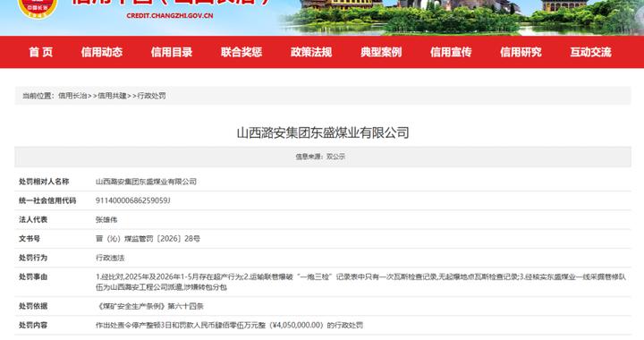Go to 互动交流 section
Viewport: 644px width, 340px height.
(x=590, y=52)
